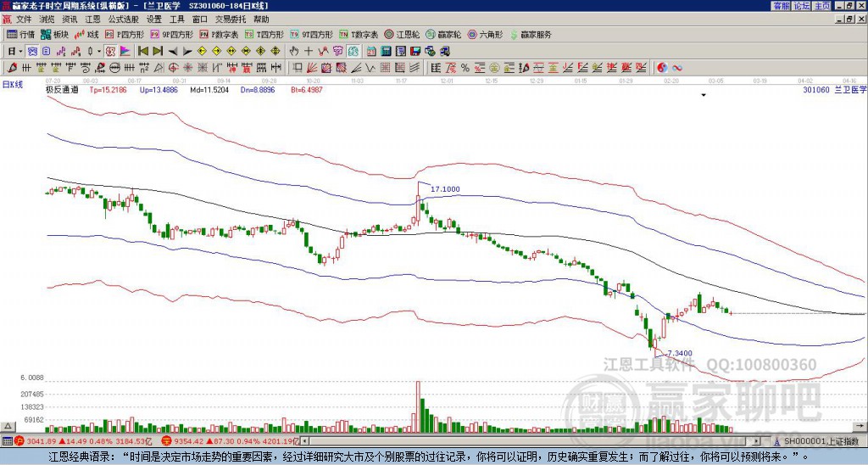Toggle the 权 adjustment button
The width and height of the screenshot is (868, 465).
point(110,52)
